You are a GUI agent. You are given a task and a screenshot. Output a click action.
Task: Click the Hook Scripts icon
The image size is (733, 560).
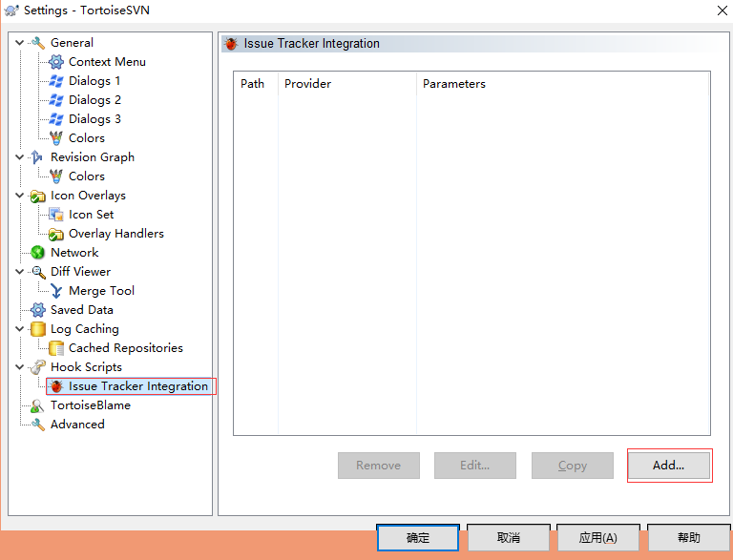(38, 367)
